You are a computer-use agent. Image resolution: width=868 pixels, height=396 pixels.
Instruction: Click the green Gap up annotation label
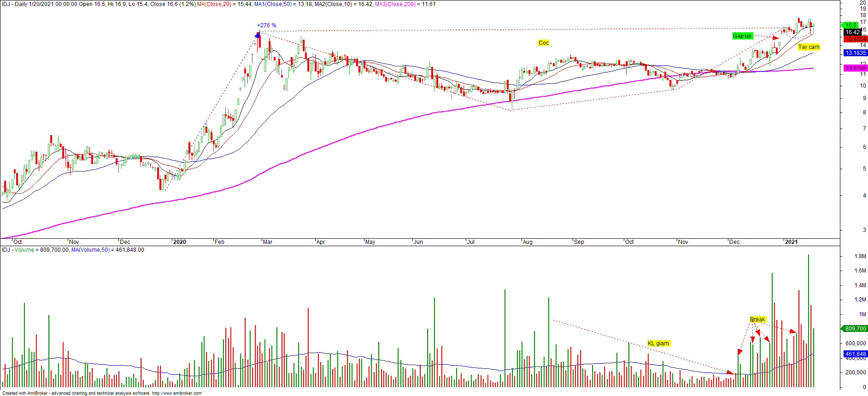742,36
